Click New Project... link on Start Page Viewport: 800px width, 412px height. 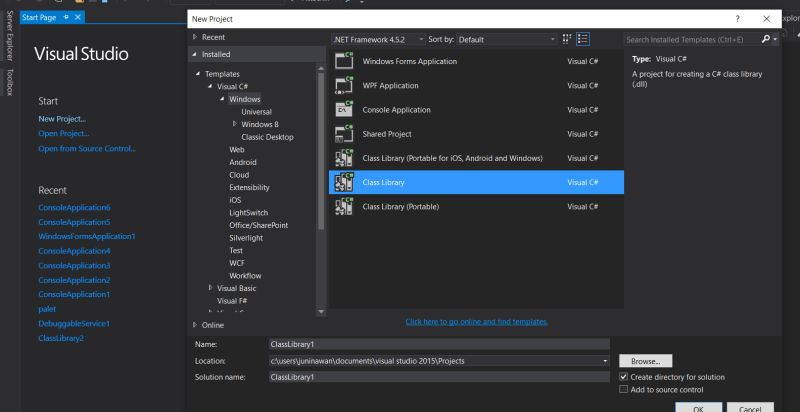62,119
